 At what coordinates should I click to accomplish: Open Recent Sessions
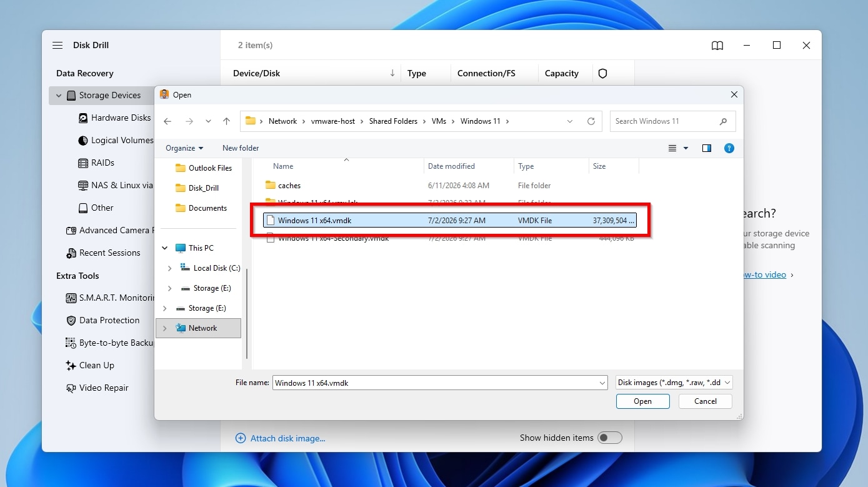point(103,253)
